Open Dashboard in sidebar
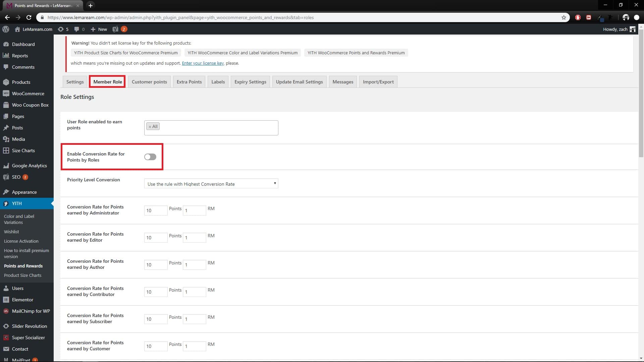The width and height of the screenshot is (644, 362). coord(23,44)
